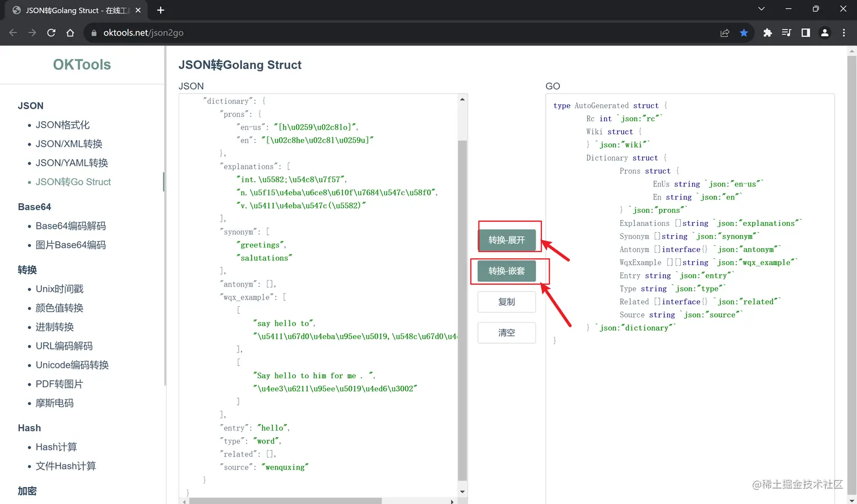Open JSON/XML转换 tool
This screenshot has width=857, height=504.
pyautogui.click(x=69, y=144)
